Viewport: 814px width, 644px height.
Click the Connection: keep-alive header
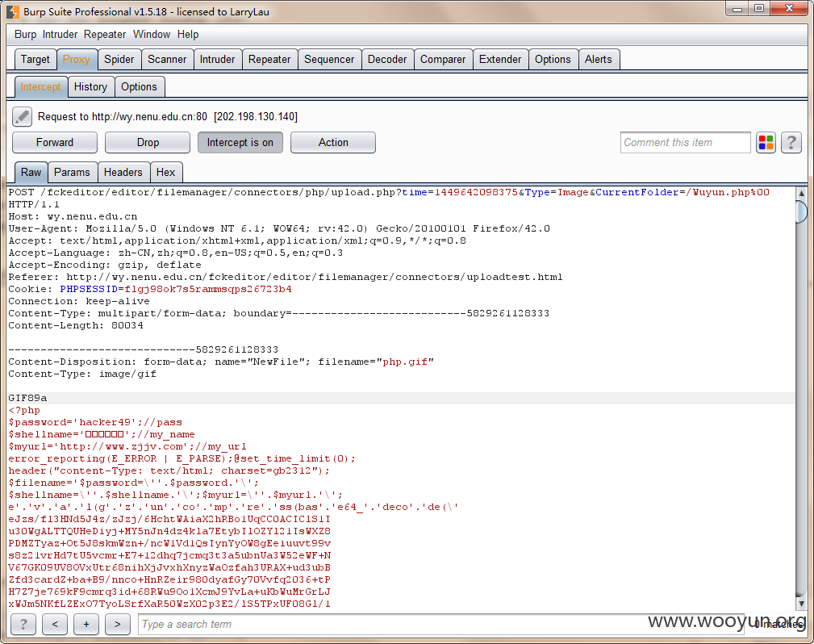click(79, 301)
